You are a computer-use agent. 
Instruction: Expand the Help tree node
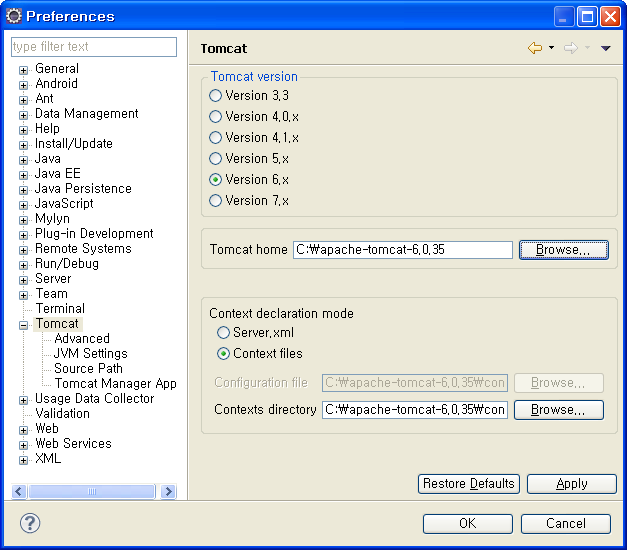(x=24, y=130)
